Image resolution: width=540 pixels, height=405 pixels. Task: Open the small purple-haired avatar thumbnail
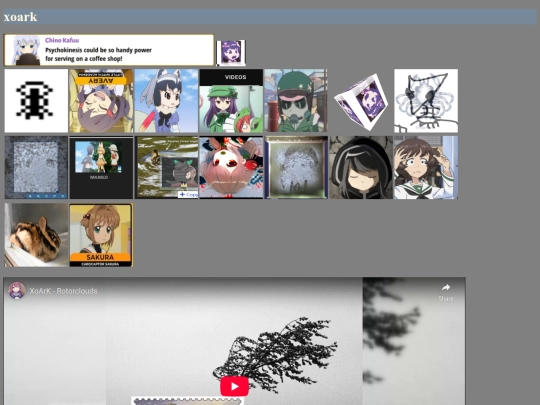point(231,52)
